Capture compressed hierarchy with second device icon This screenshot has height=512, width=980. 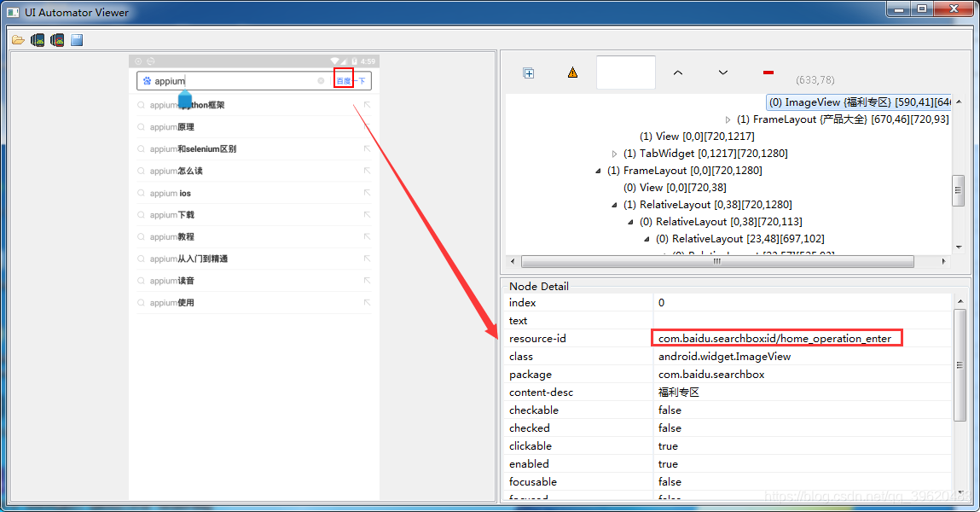pyautogui.click(x=57, y=41)
